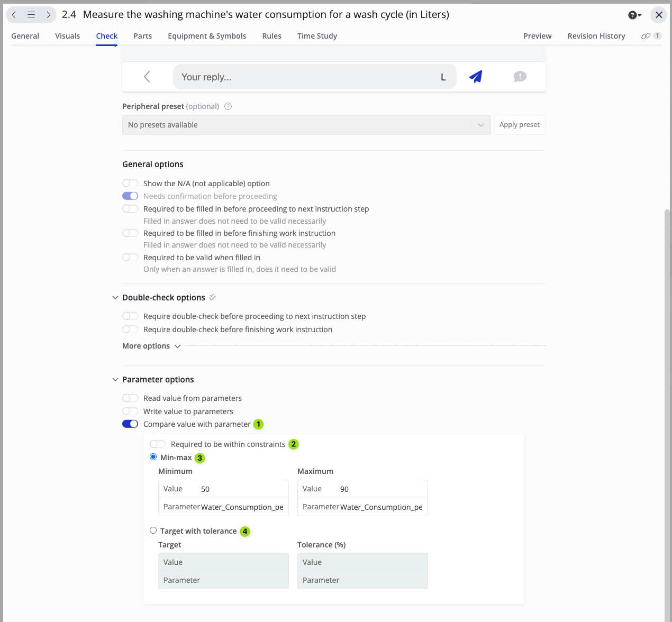Viewport: 672px width, 622px height.
Task: Enable Show the N/A option toggle
Action: tap(130, 184)
